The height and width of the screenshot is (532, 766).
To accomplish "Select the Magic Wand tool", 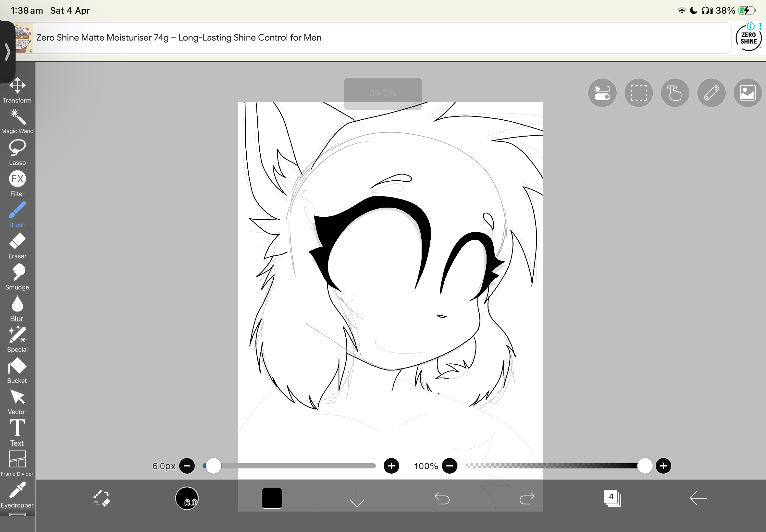I will 17,121.
